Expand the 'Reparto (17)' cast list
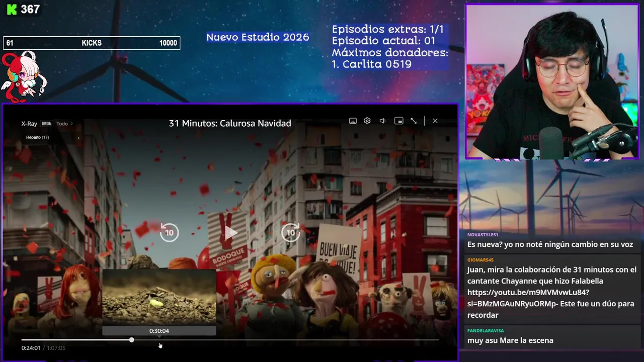Viewport: 644px width, 362px height. click(53, 137)
